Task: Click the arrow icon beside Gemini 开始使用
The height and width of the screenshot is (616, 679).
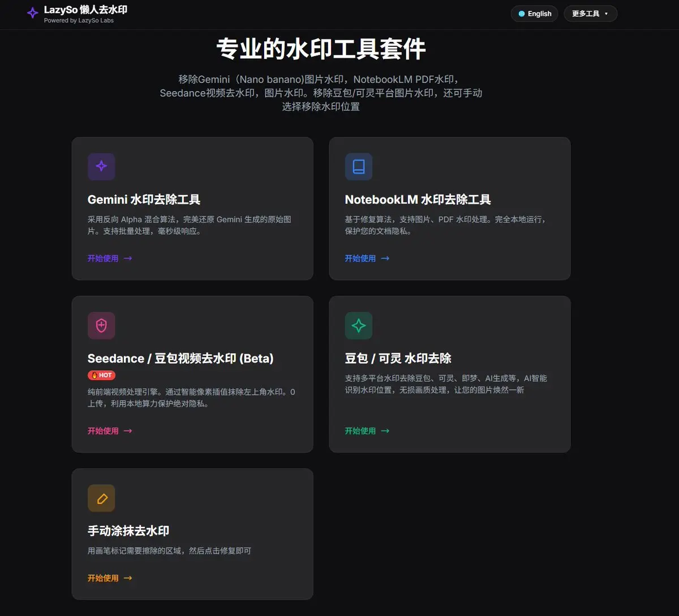Action: pos(128,259)
